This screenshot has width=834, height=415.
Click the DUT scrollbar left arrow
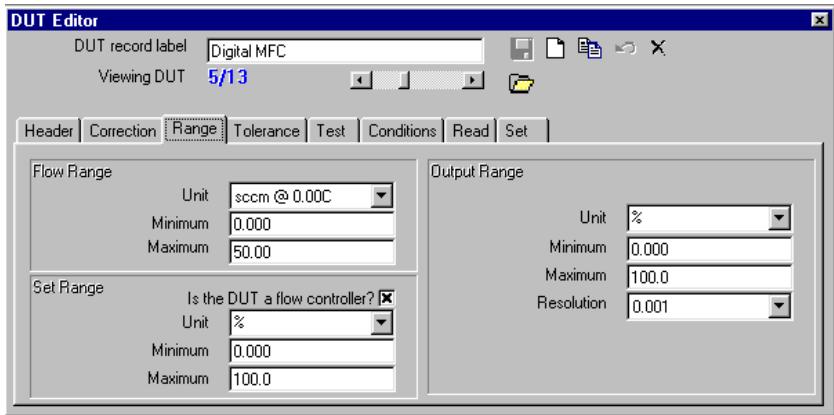point(361,81)
